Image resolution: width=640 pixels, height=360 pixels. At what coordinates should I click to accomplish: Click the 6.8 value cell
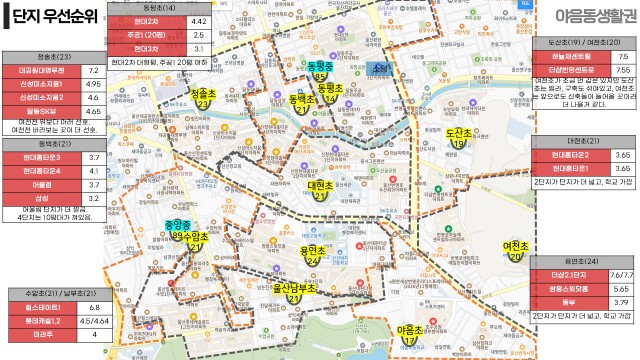[x=94, y=308]
